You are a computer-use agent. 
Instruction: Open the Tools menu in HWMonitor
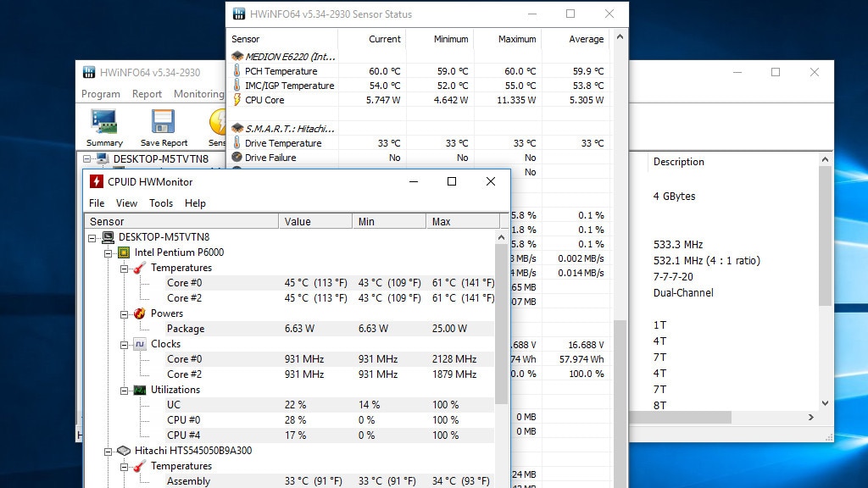161,203
